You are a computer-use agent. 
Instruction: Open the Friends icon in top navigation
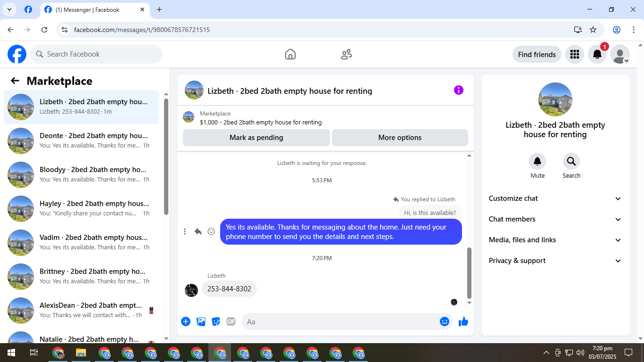click(347, 54)
